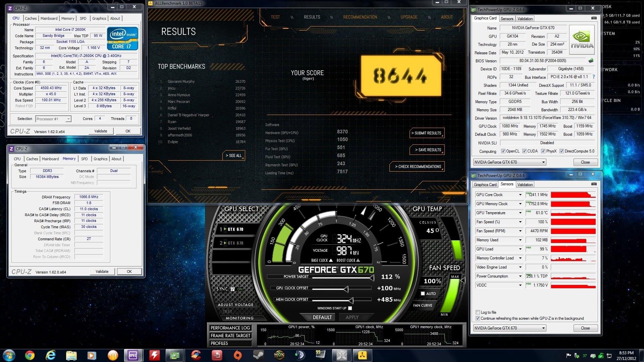Viewport: 644px width, 362px height.
Task: Click the red lightning bolt taskbar icon
Action: (x=154, y=355)
